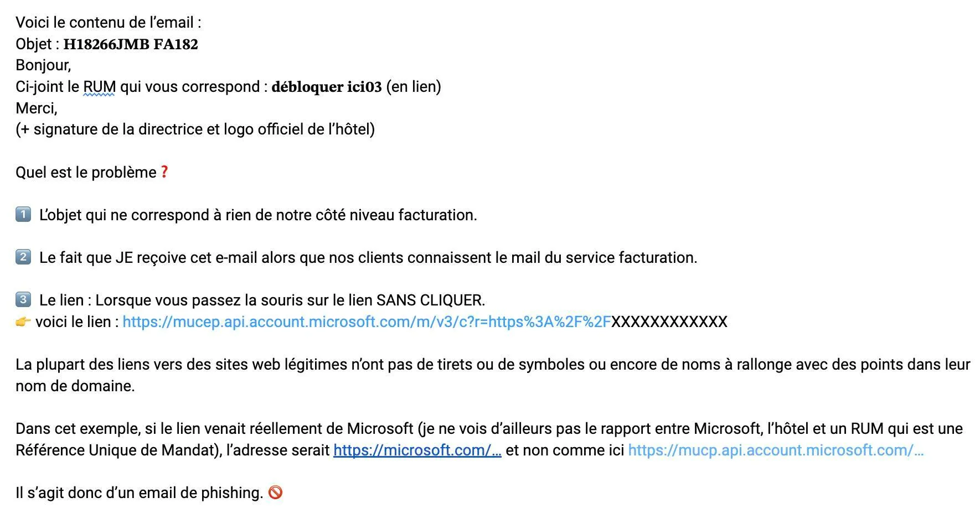Open the mucep.api.account.microsoft.com link
The width and height of the screenshot is (980, 508).
click(x=366, y=322)
